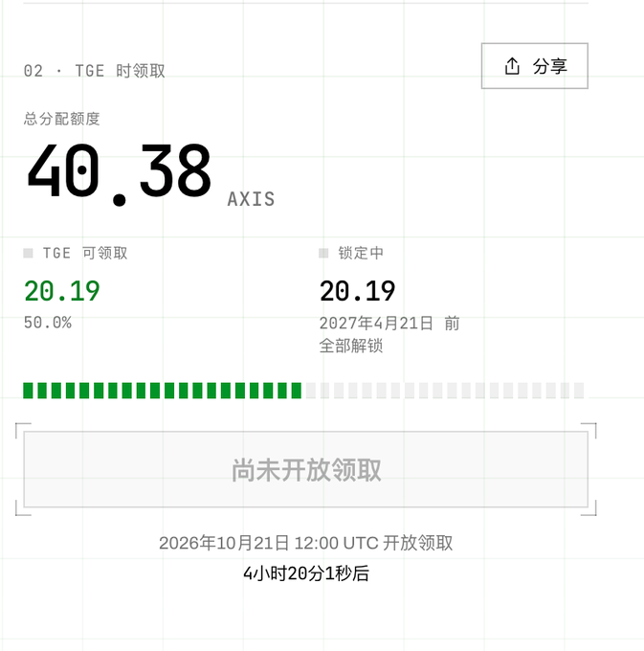Click the countdown 4小时20分1秒后
This screenshot has width=644, height=651.
tap(306, 573)
